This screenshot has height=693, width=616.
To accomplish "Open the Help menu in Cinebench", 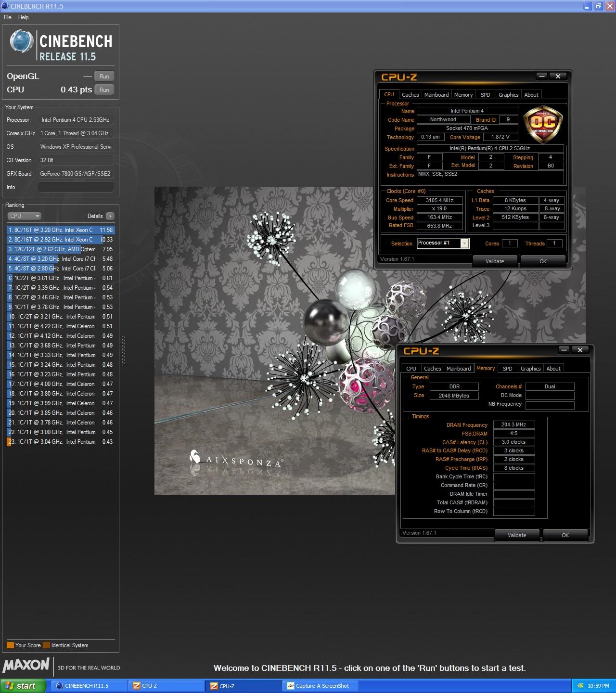I will [x=24, y=17].
